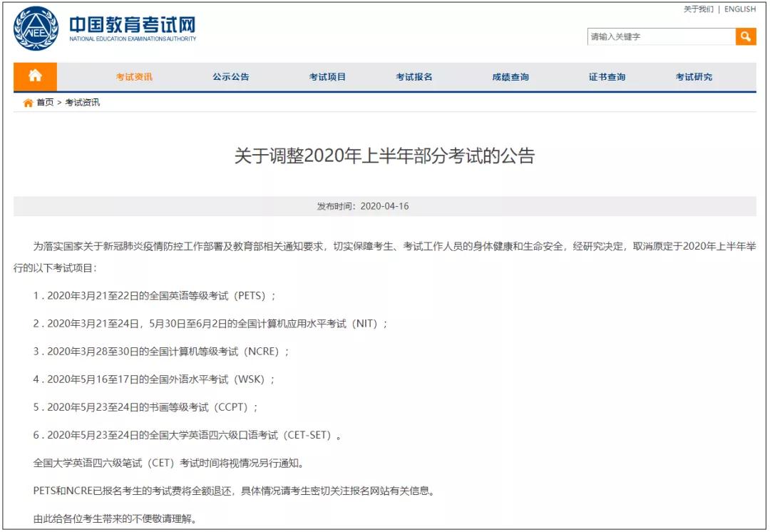Click the announcement title 关于调整2020年上半年部分考试的公告
Viewport: 770px width, 532px height.
(x=384, y=155)
